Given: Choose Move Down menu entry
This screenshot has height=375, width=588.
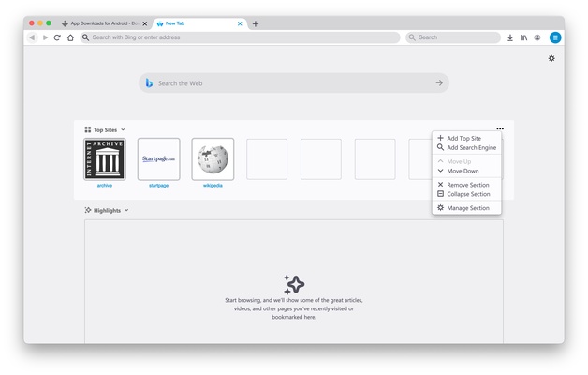Looking at the screenshot, I should [466, 171].
